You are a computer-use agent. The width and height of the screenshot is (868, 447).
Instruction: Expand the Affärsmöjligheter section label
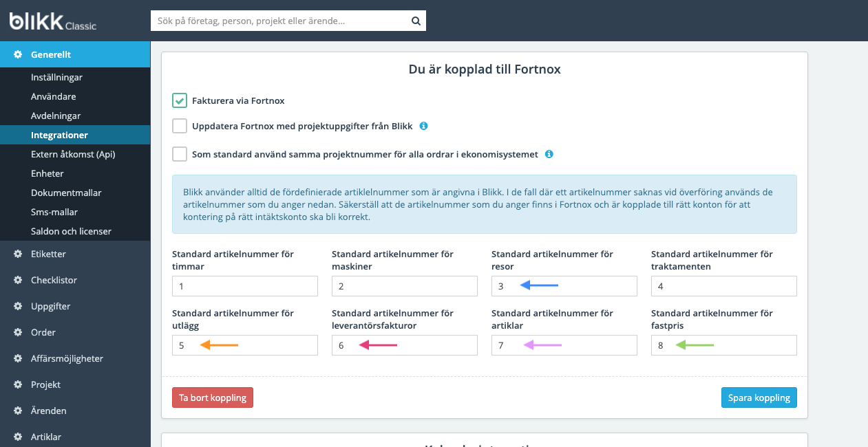pos(67,358)
